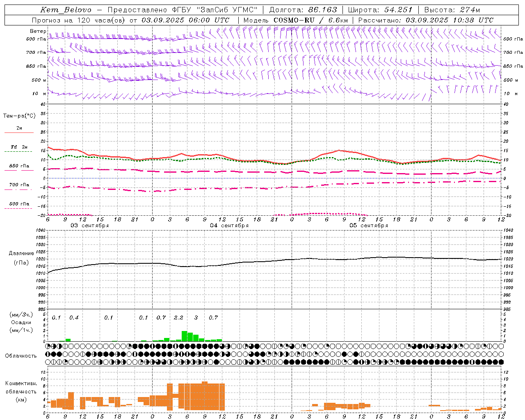525x420 pixels.
Task: Click the station name Kem_Belovo in header
Action: [66, 10]
